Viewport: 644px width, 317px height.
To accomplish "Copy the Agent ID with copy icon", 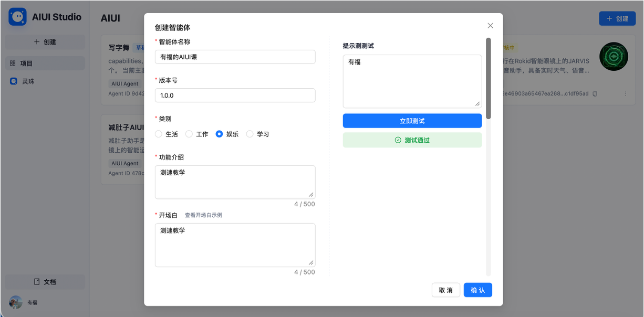I will [595, 94].
